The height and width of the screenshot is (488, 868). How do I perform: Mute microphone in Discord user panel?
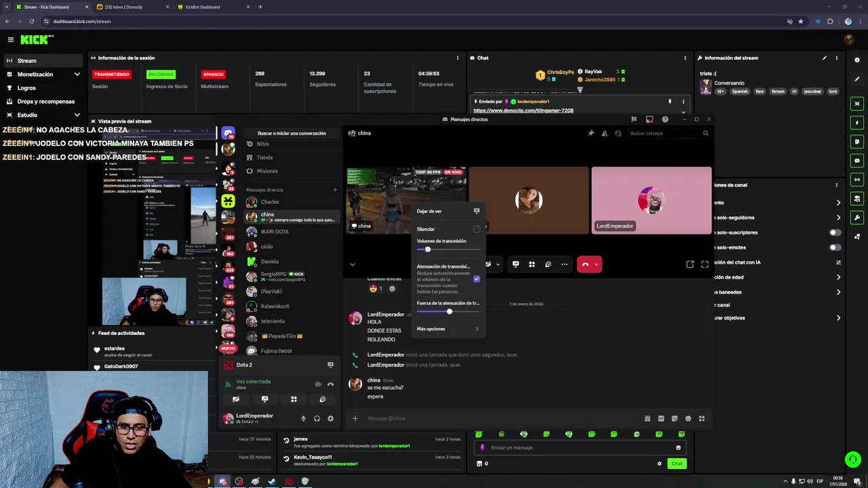[303, 418]
